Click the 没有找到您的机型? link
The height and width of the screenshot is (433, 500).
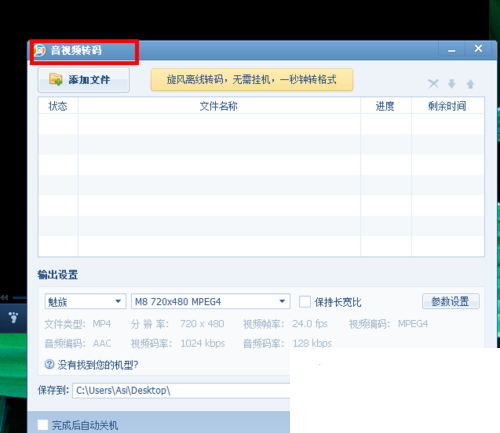[x=98, y=365]
